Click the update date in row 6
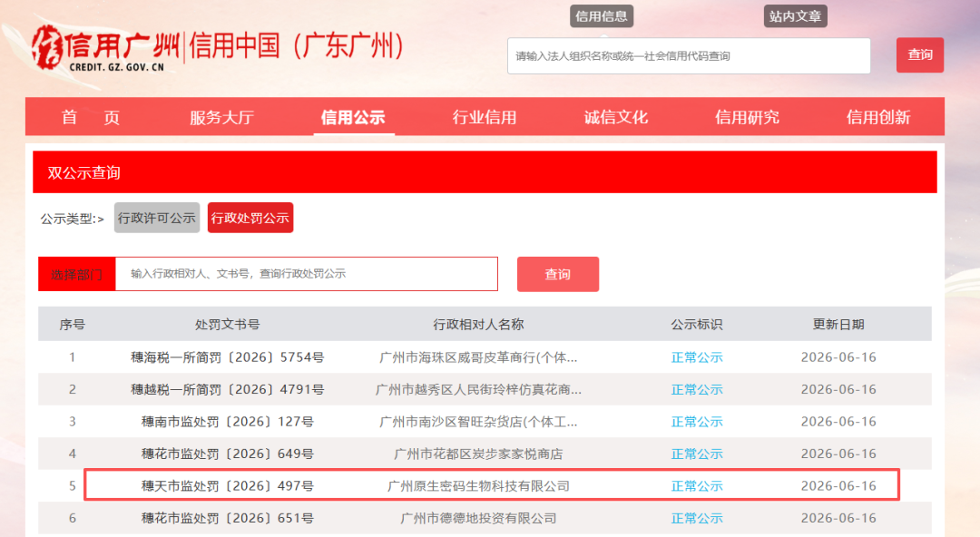980x537 pixels. coord(838,518)
